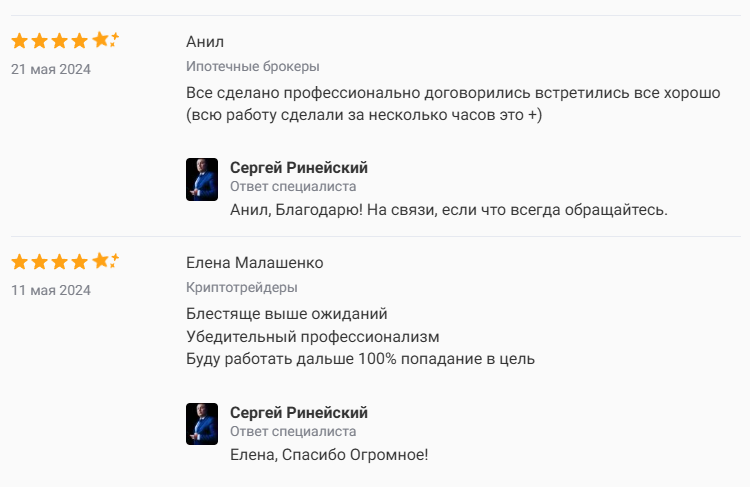
Task: Select the Криптотрейдеры category label
Action: [x=241, y=288]
